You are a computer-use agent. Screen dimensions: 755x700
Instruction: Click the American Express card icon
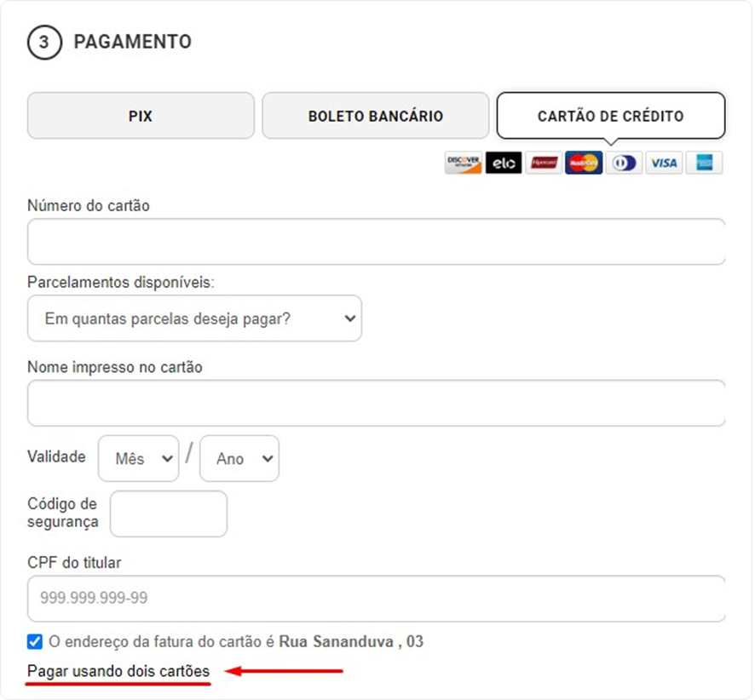704,163
